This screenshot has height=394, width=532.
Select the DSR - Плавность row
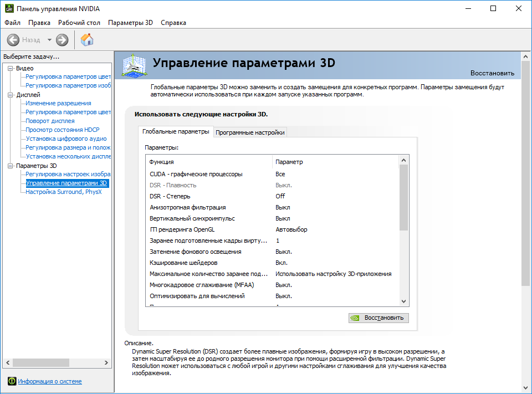(273, 185)
